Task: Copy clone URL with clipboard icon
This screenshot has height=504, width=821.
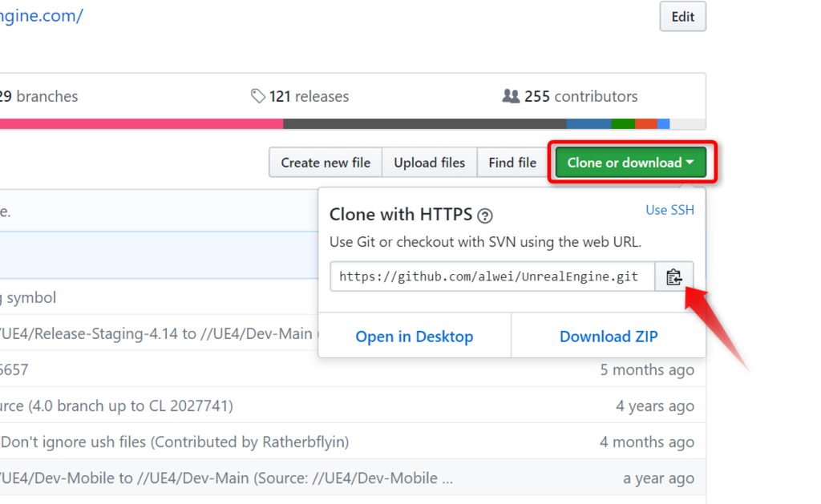Action: click(x=673, y=277)
